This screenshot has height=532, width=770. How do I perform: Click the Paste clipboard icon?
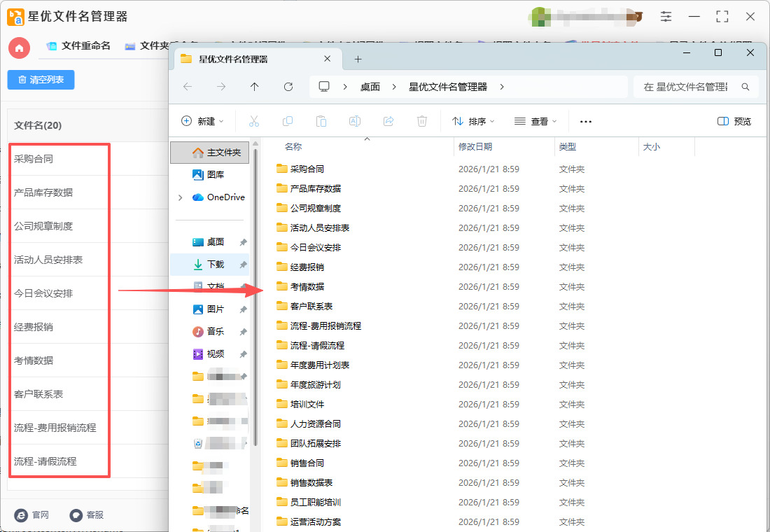[x=321, y=121]
